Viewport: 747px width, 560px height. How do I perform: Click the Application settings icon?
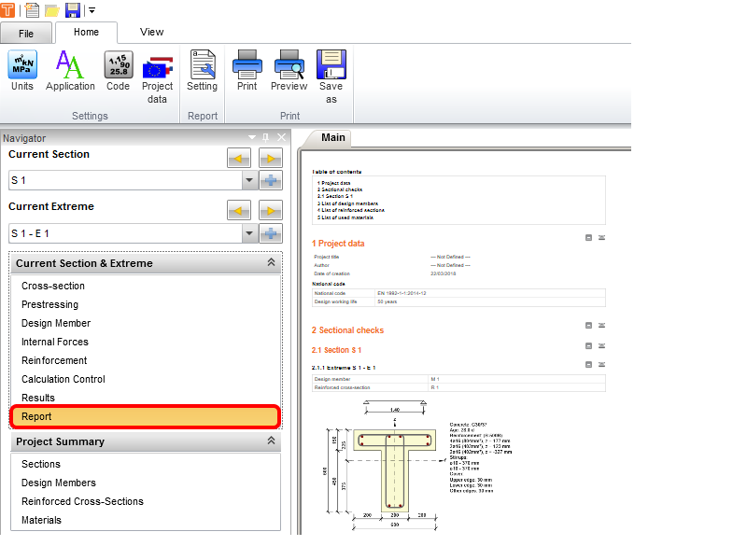click(70, 72)
